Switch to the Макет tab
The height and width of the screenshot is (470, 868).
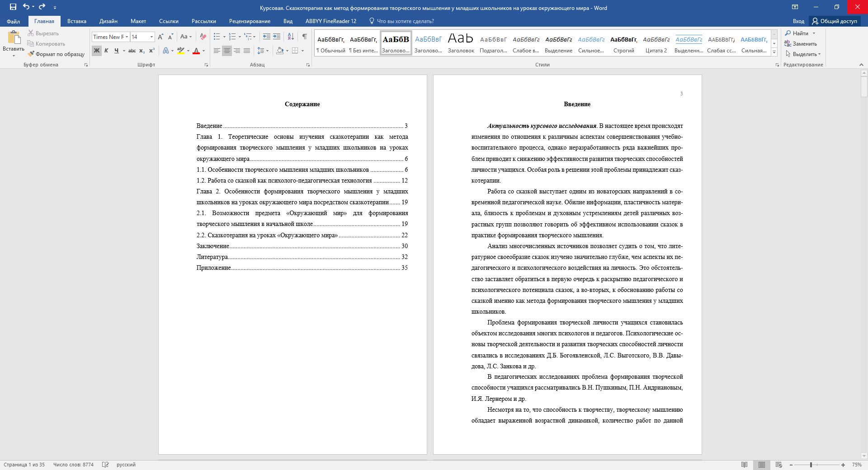(x=138, y=21)
